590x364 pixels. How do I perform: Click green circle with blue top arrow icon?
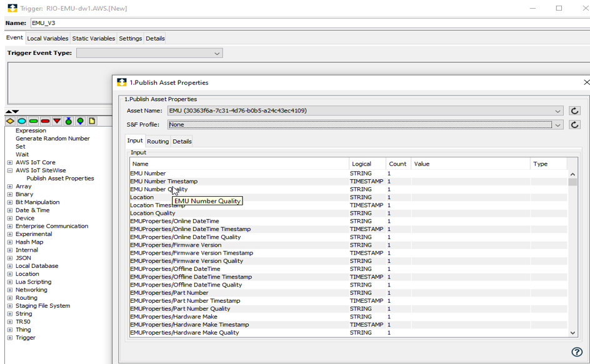tap(69, 121)
